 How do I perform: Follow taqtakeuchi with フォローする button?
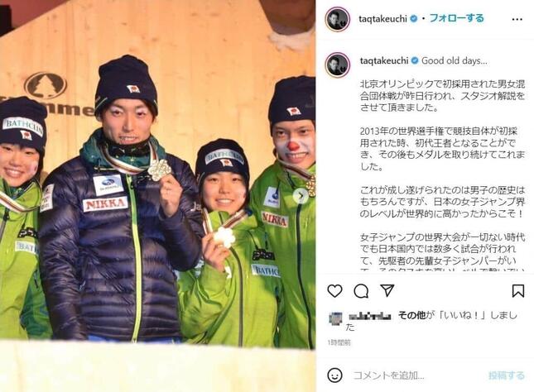click(x=456, y=18)
